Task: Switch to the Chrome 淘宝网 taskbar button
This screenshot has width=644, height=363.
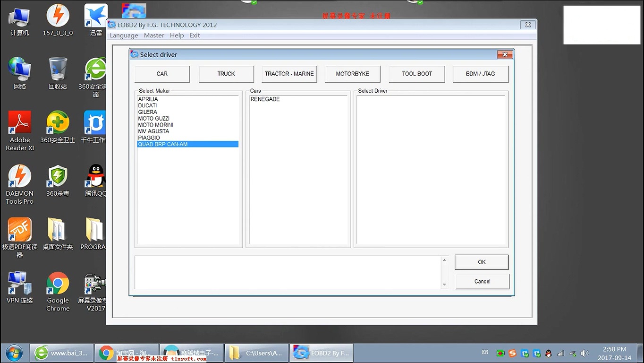Action: click(126, 353)
